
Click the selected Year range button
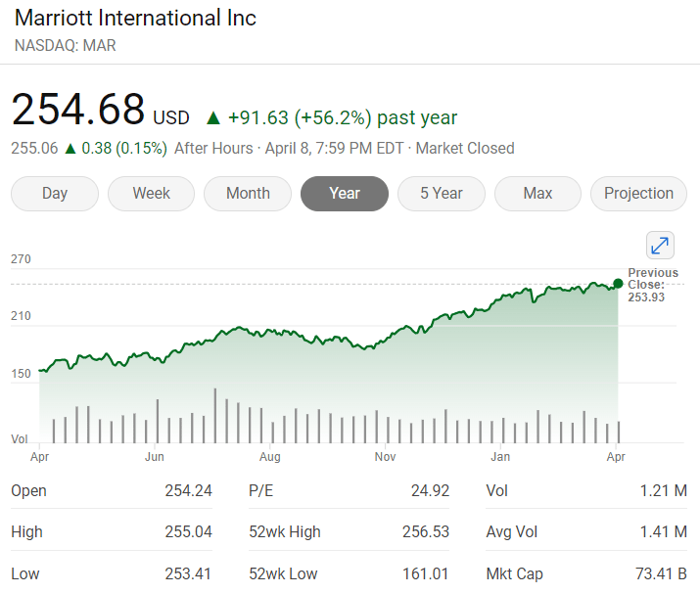[345, 194]
